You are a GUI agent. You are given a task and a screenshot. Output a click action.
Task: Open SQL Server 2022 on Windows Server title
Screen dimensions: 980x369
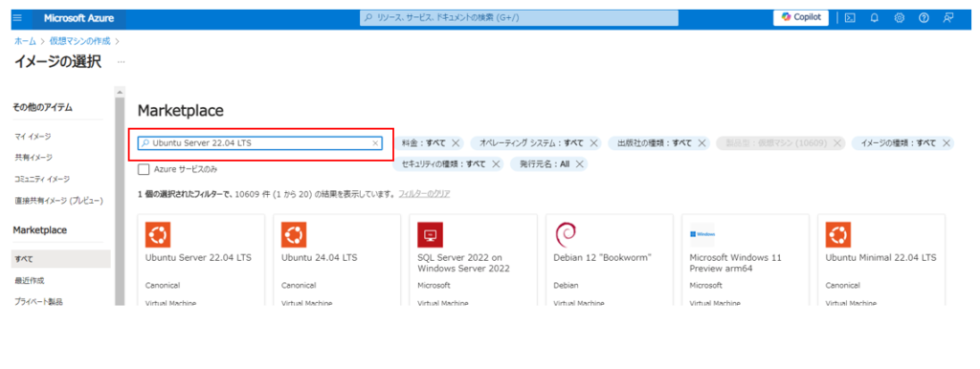point(464,263)
